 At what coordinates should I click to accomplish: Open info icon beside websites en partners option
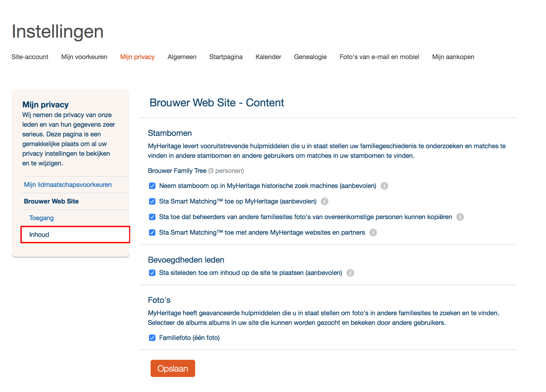click(x=373, y=233)
